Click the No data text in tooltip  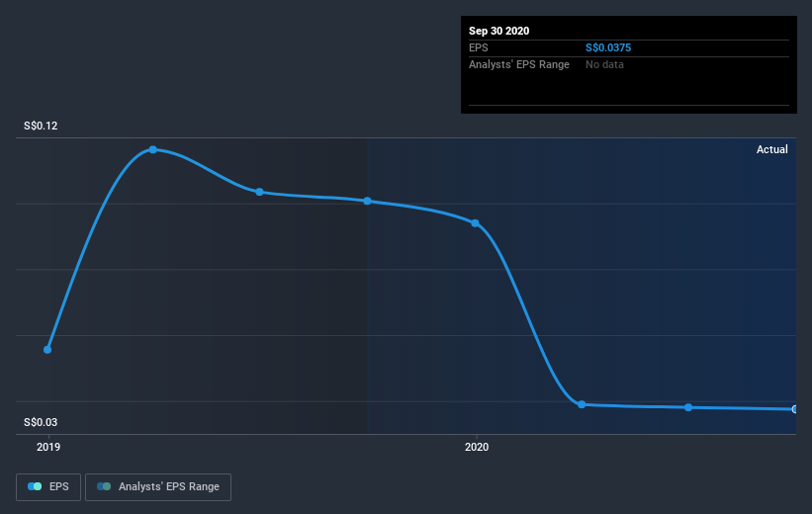pyautogui.click(x=604, y=64)
